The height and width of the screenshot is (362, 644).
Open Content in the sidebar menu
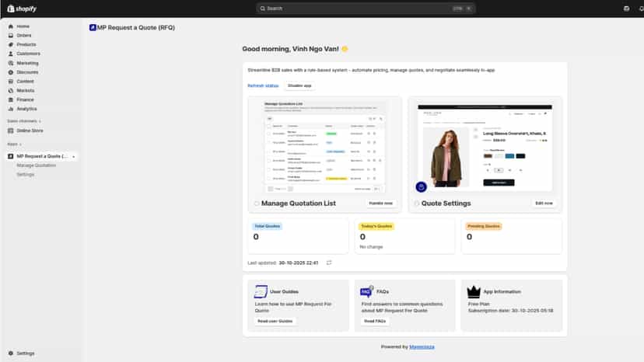(25, 82)
